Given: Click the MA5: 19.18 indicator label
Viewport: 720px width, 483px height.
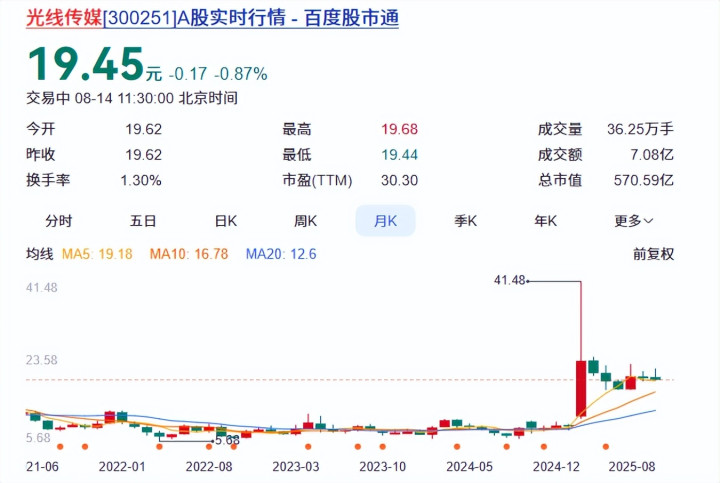Looking at the screenshot, I should click(97, 254).
